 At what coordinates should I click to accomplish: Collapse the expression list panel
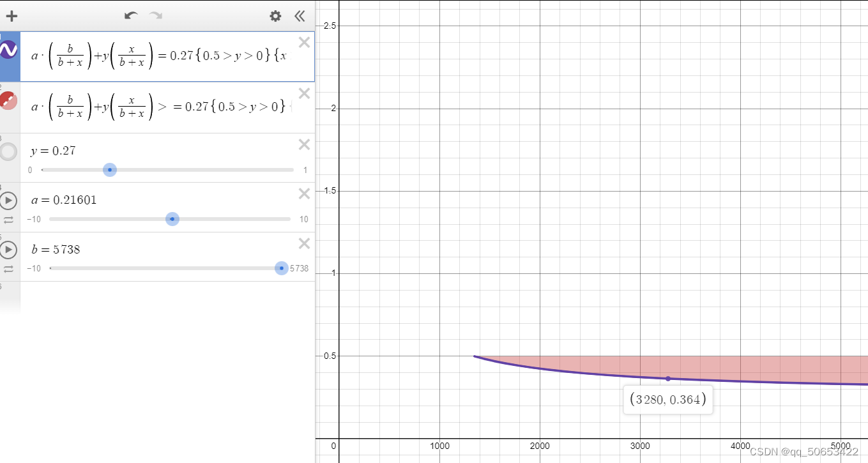(300, 16)
